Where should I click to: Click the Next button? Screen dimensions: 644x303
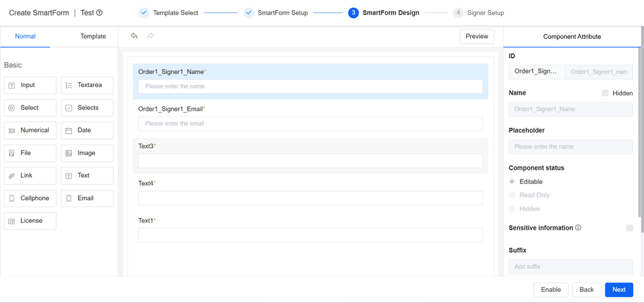(618, 289)
